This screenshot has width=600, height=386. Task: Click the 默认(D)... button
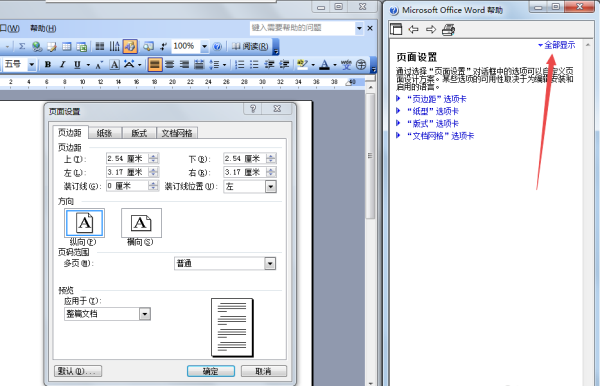click(x=78, y=371)
